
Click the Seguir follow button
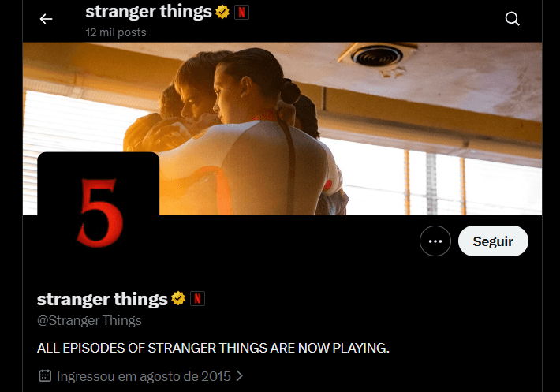(x=493, y=241)
